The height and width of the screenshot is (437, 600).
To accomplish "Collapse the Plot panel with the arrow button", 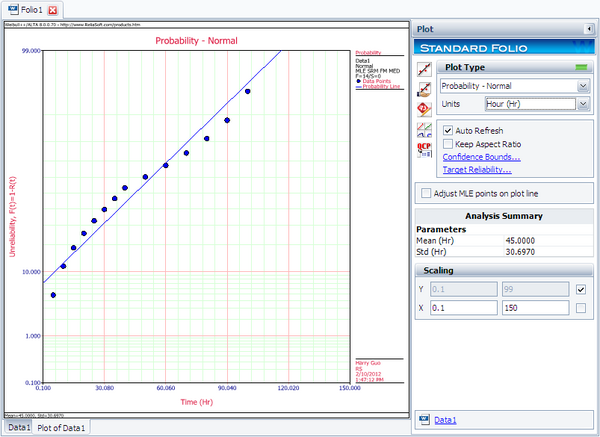I will 589,29.
